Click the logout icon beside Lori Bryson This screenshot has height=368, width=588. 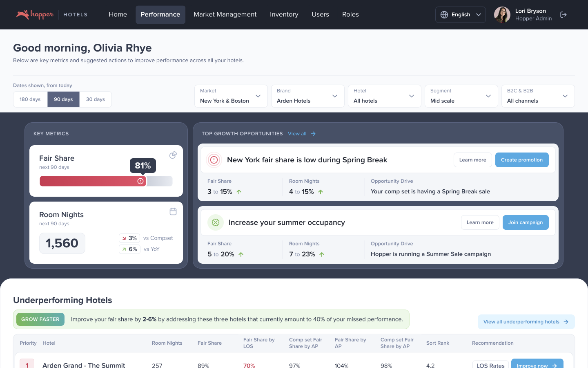(x=563, y=15)
